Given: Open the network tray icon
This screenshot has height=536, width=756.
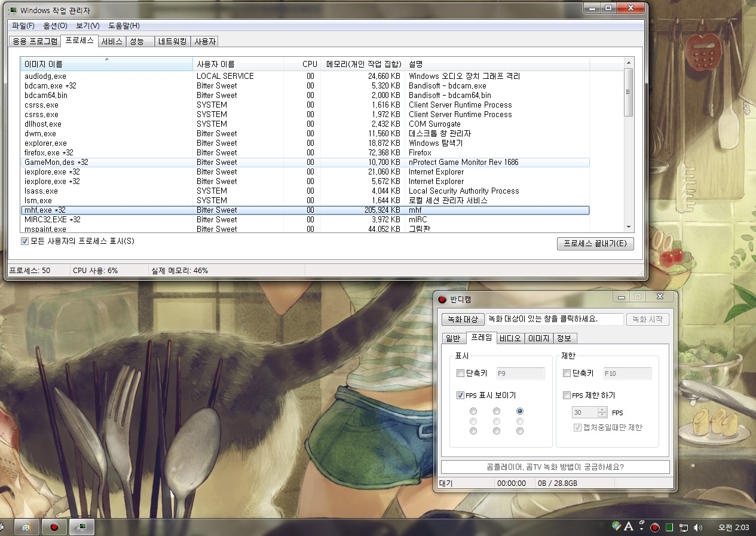Looking at the screenshot, I should 684,527.
